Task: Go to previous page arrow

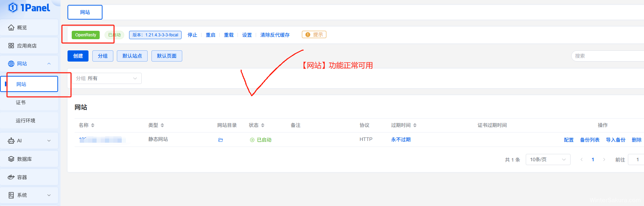Action: [582, 159]
